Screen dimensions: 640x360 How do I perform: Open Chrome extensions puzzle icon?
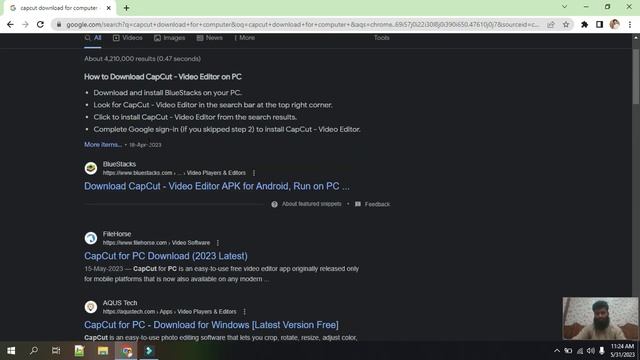coord(584,24)
